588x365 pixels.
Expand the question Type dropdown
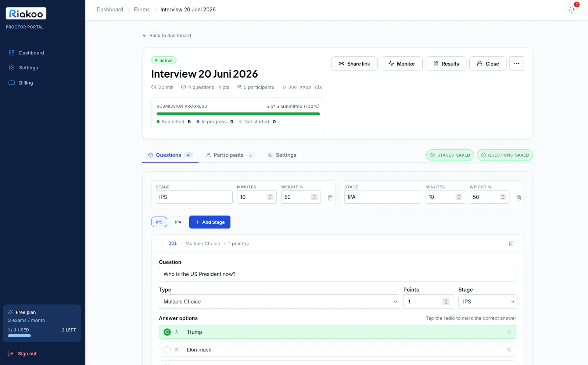pyautogui.click(x=279, y=301)
